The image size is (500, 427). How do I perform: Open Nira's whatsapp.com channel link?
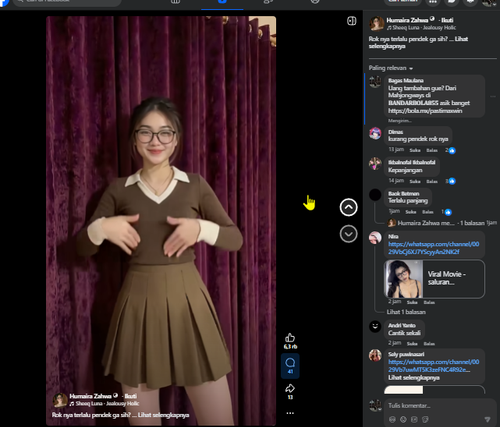(434, 248)
